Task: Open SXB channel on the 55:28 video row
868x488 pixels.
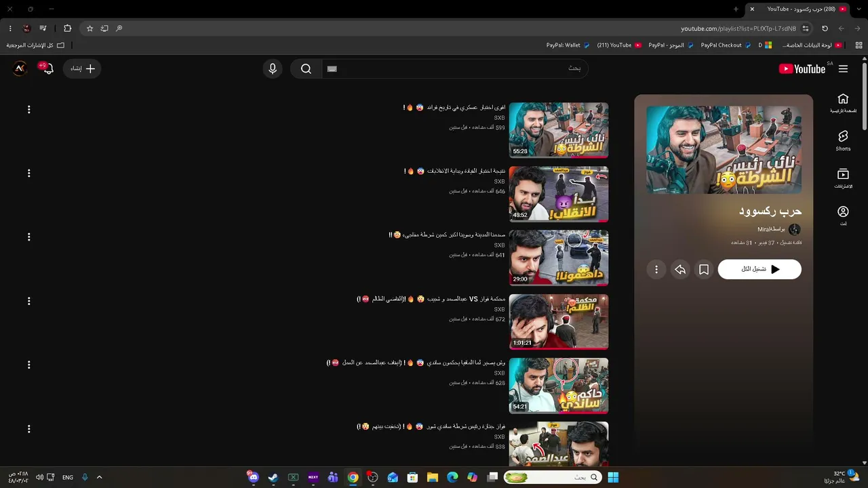Action: [x=499, y=118]
